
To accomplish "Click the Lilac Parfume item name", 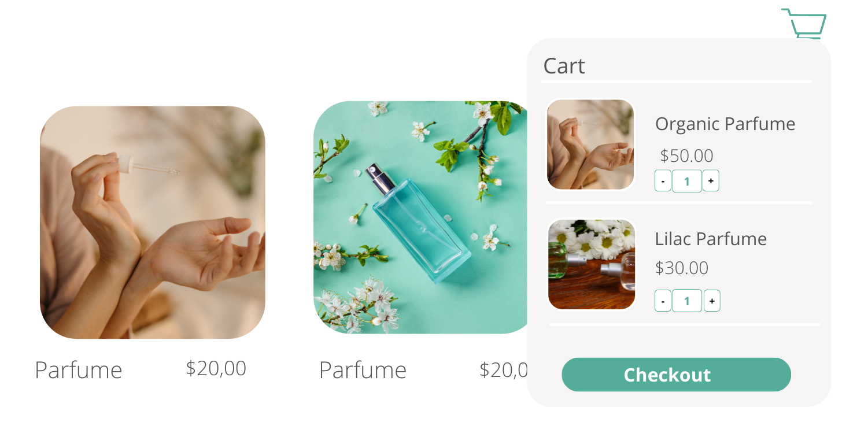I will [711, 239].
